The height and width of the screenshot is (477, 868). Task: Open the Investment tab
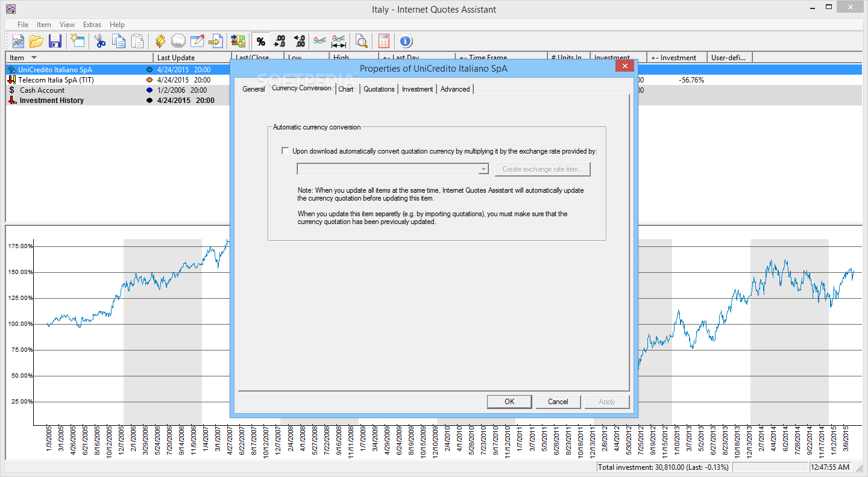tap(417, 89)
